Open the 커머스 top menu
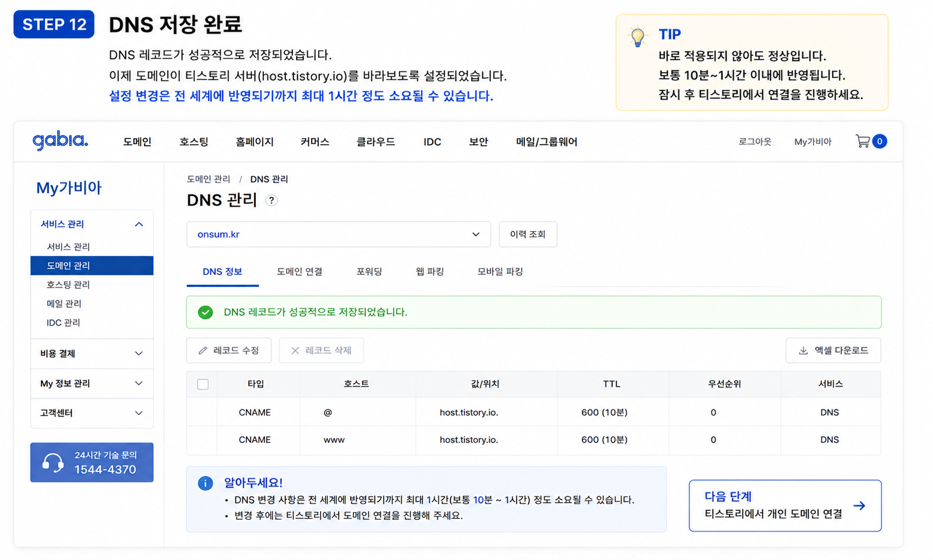Image resolution: width=933 pixels, height=560 pixels. [315, 142]
